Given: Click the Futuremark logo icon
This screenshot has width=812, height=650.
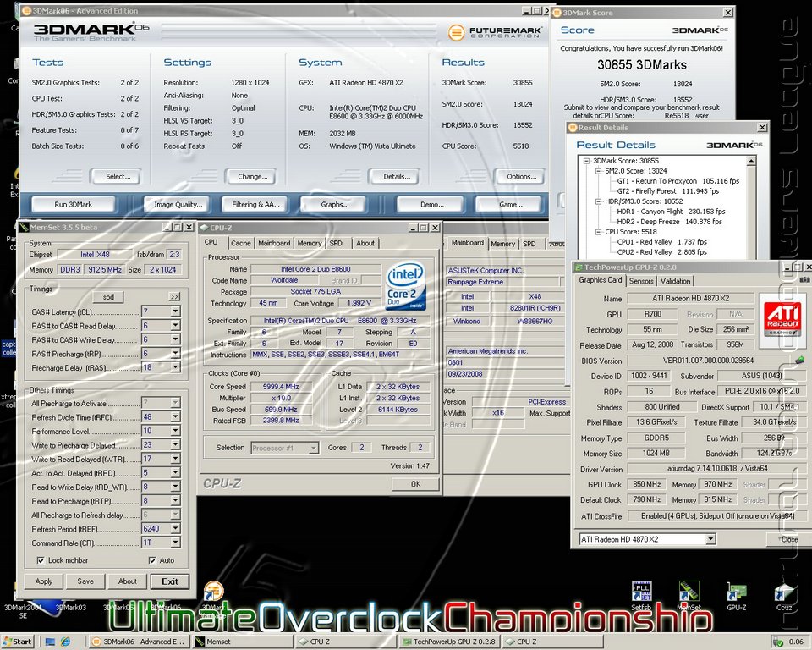Looking at the screenshot, I should (x=456, y=33).
